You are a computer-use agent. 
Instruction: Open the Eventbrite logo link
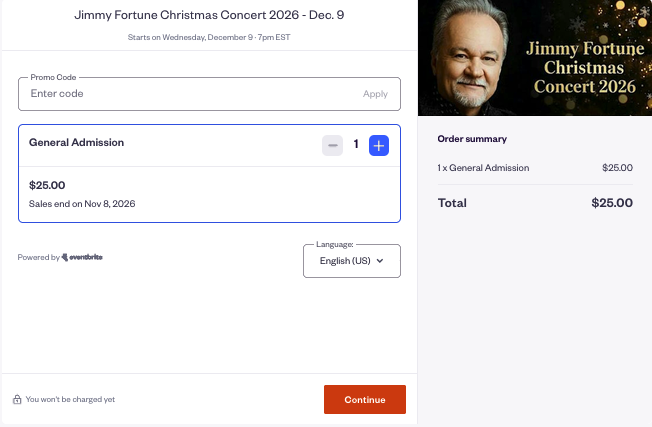(82, 257)
